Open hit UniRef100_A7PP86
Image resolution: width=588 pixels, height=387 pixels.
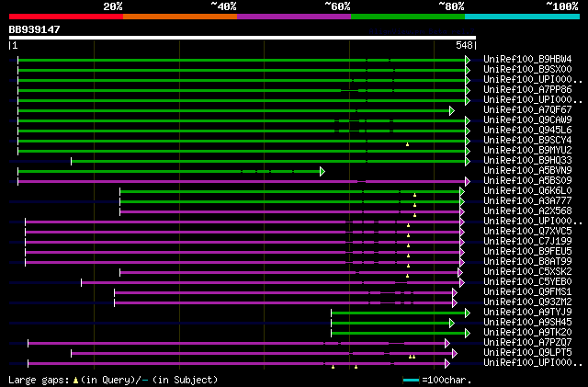(x=527, y=90)
